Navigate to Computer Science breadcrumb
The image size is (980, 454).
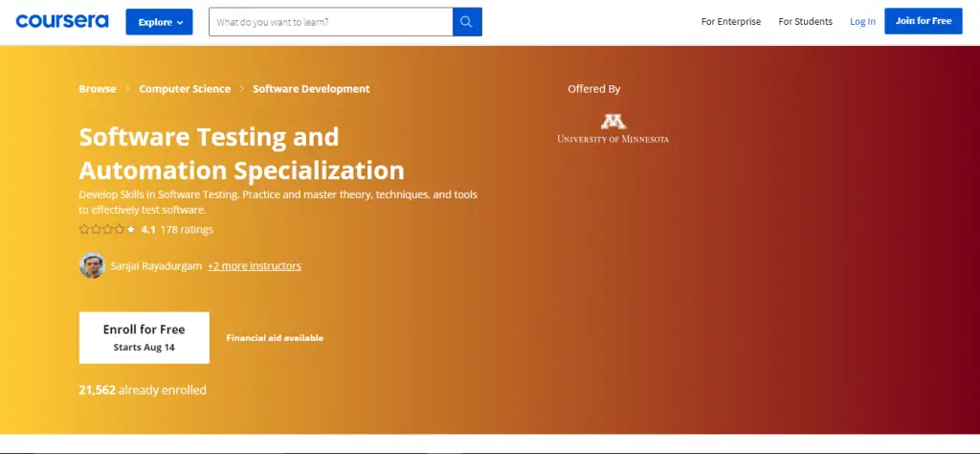185,89
